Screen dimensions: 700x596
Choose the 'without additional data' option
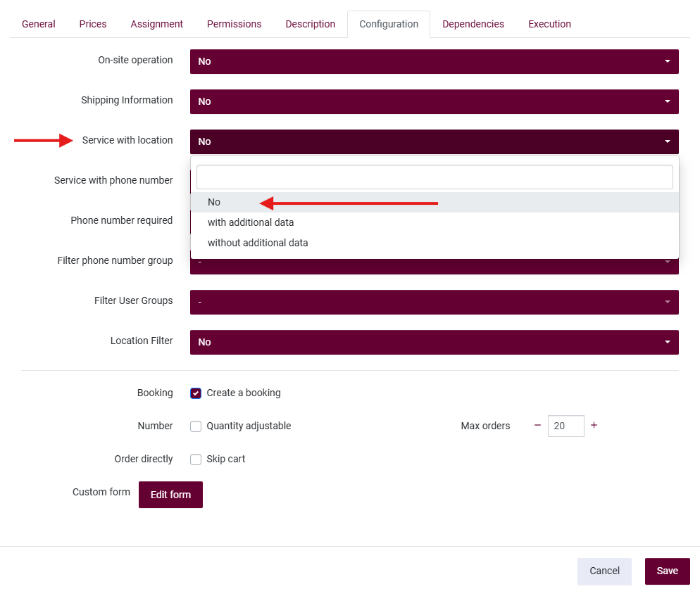click(258, 243)
